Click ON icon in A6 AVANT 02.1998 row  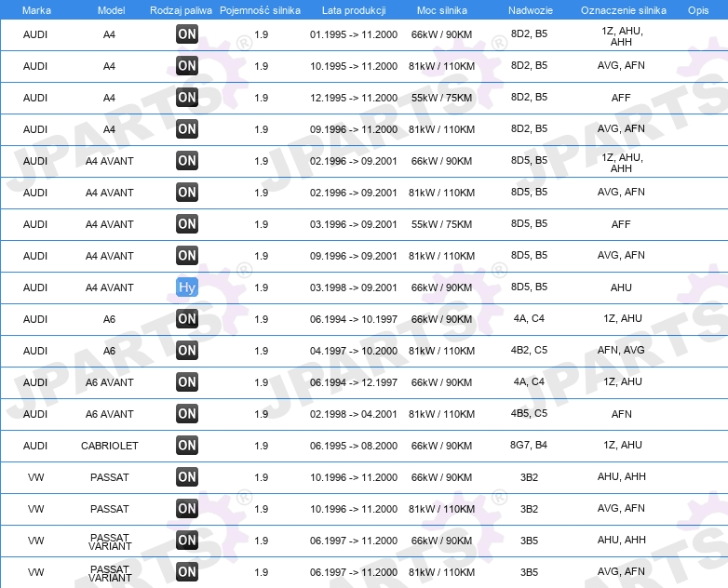[187, 413]
